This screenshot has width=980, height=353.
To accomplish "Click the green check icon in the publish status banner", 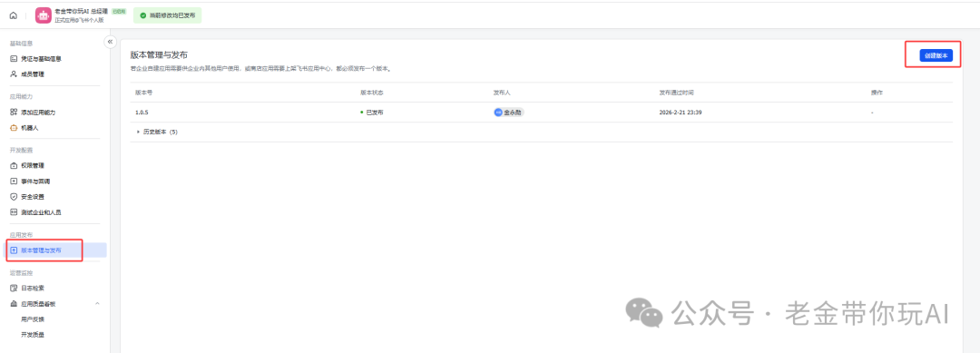I will [143, 15].
